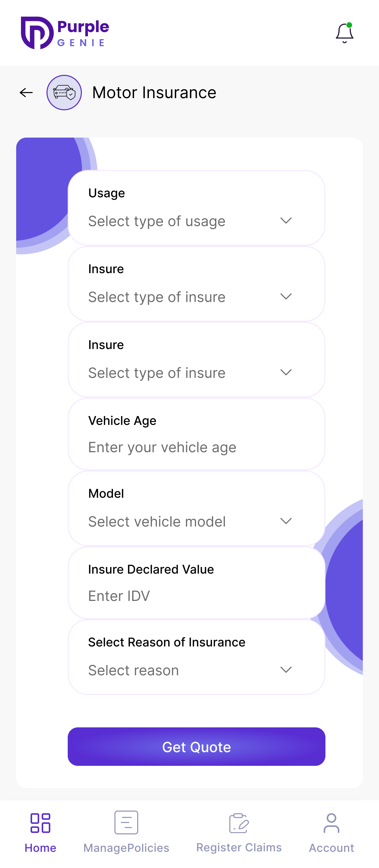Click the chevron beside Select vehicle model
This screenshot has width=379, height=868.
(x=286, y=521)
